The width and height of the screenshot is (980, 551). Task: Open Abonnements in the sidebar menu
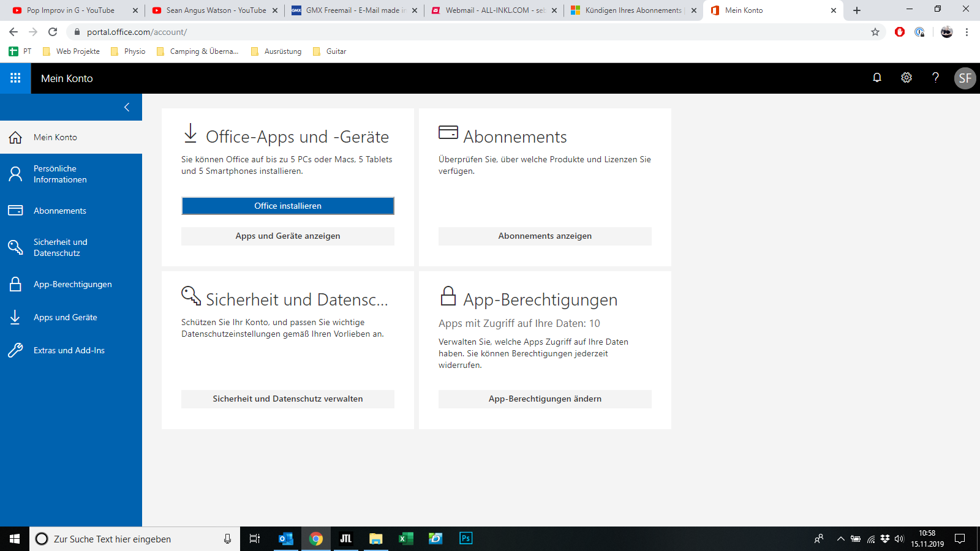point(71,211)
